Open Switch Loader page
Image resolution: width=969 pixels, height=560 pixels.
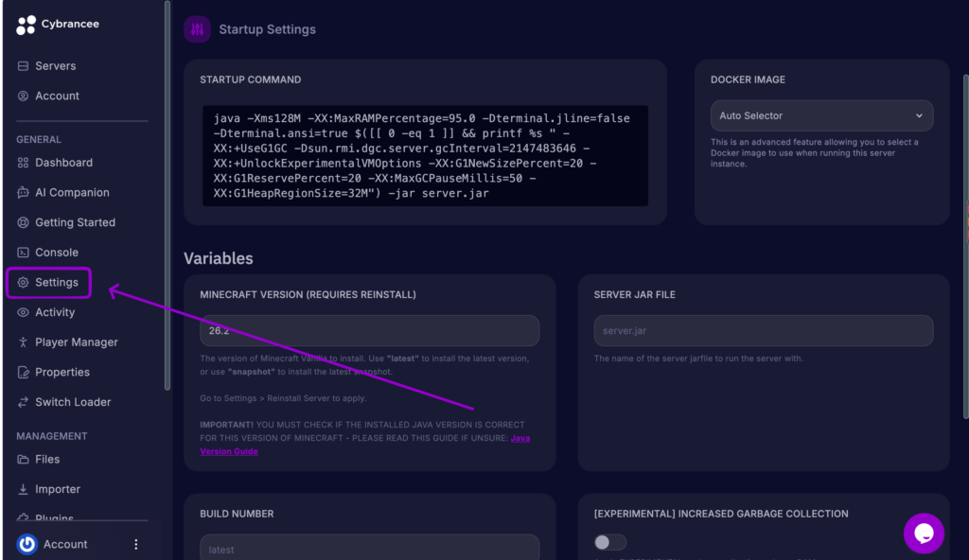(73, 402)
